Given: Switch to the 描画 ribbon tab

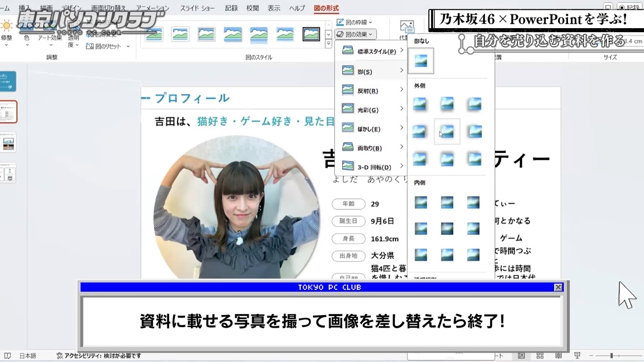Looking at the screenshot, I should tap(46, 8).
